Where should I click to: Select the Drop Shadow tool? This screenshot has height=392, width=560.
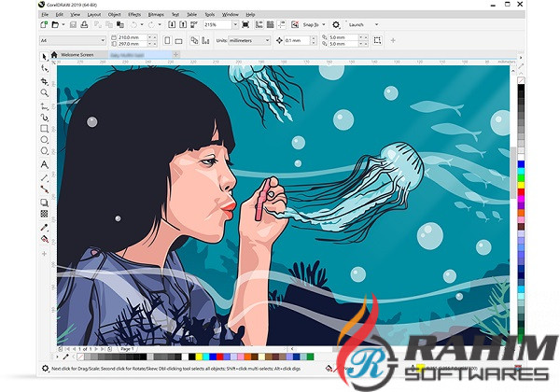(x=44, y=203)
